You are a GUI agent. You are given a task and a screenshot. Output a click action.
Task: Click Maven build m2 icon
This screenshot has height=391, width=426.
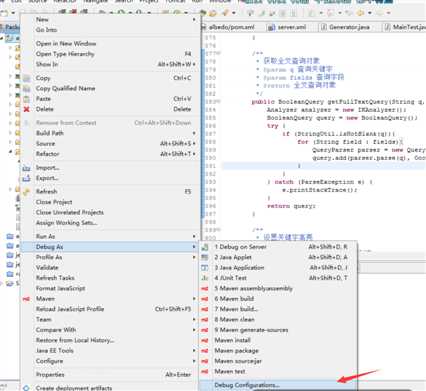pos(205,299)
